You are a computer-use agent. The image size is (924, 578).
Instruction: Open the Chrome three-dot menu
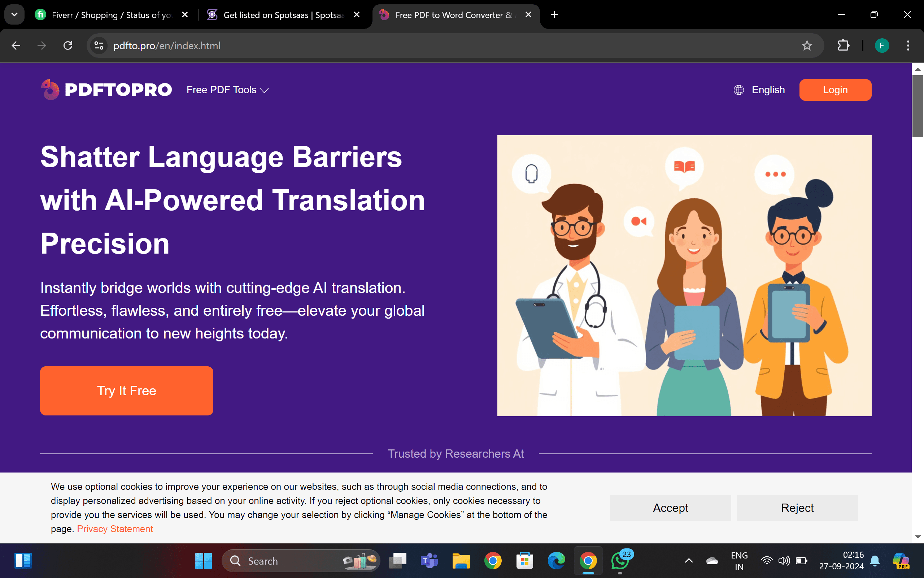[x=908, y=46]
